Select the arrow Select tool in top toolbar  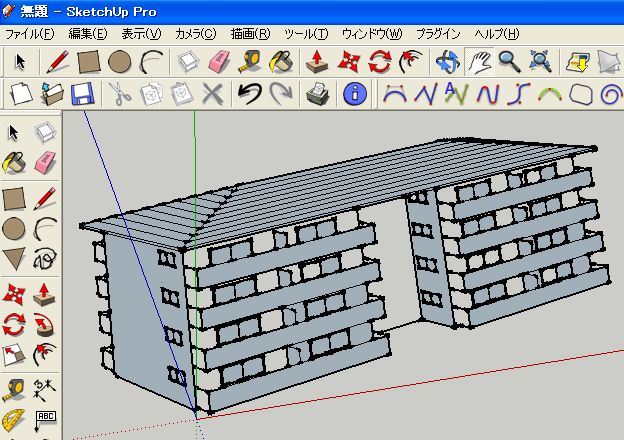[20, 62]
